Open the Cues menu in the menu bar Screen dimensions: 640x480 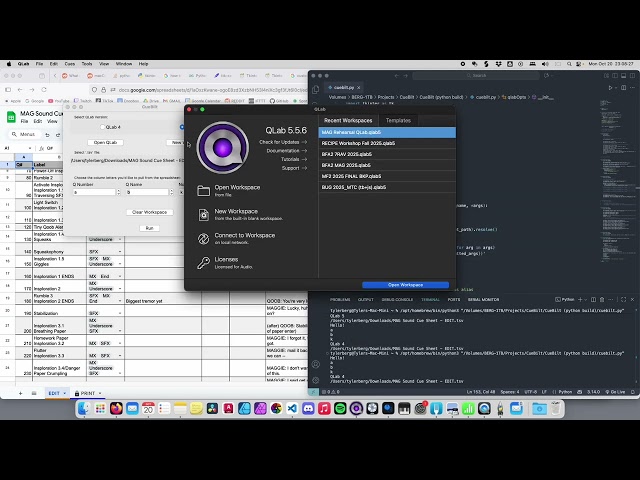click(x=70, y=64)
